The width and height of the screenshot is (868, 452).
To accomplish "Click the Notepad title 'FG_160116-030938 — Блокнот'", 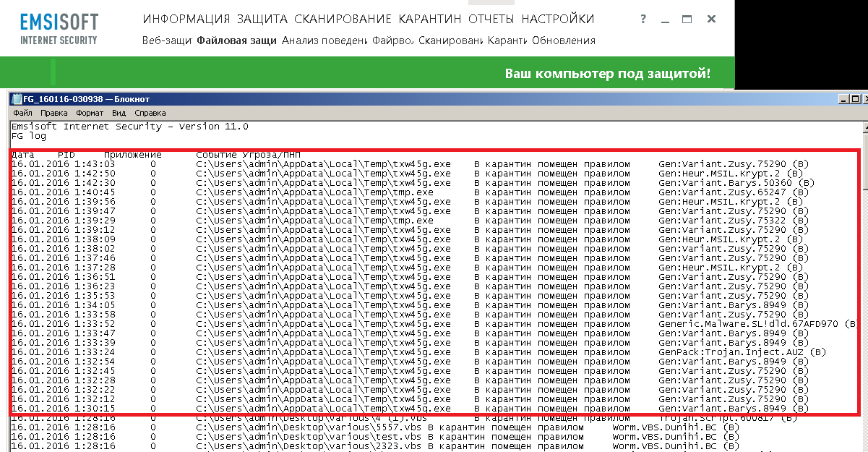I will pyautogui.click(x=86, y=100).
